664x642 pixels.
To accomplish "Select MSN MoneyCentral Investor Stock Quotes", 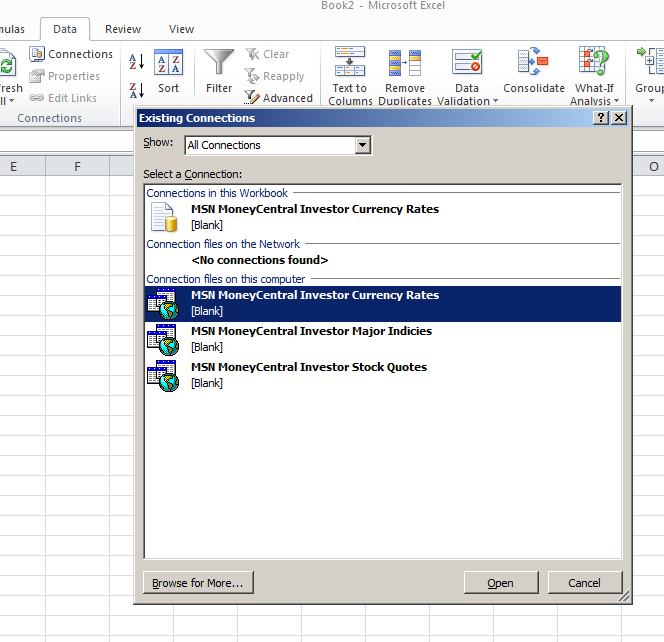I will click(x=383, y=376).
